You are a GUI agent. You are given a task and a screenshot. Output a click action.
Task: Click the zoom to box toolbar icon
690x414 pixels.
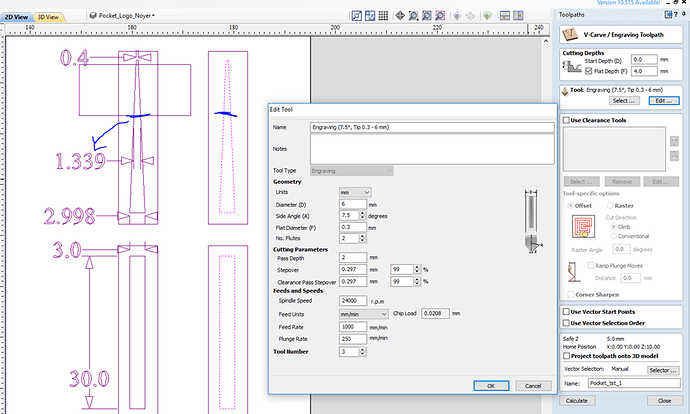tap(413, 16)
